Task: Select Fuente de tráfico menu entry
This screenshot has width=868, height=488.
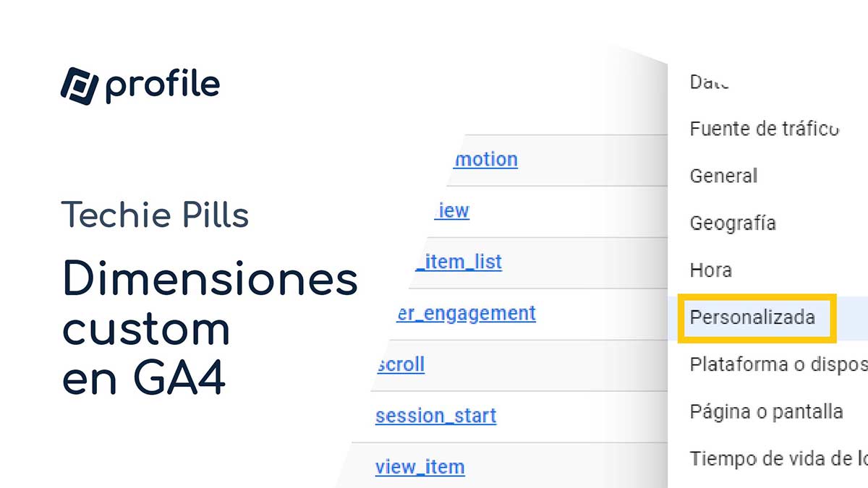Action: (x=765, y=129)
